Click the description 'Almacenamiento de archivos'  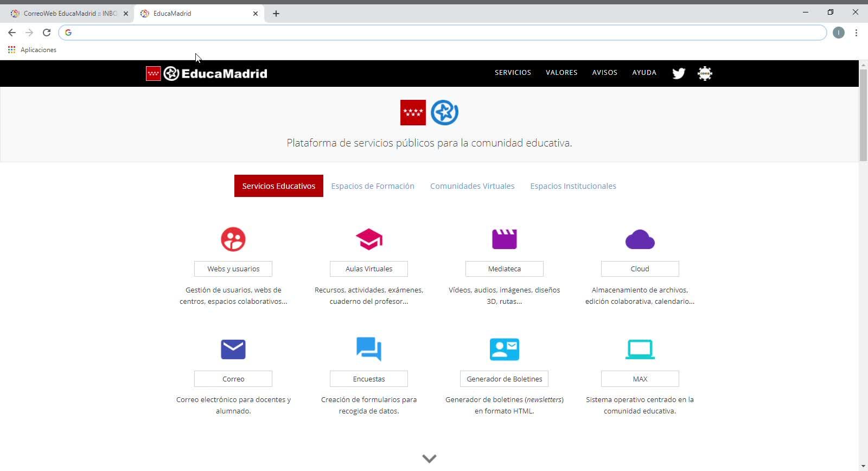(640, 296)
